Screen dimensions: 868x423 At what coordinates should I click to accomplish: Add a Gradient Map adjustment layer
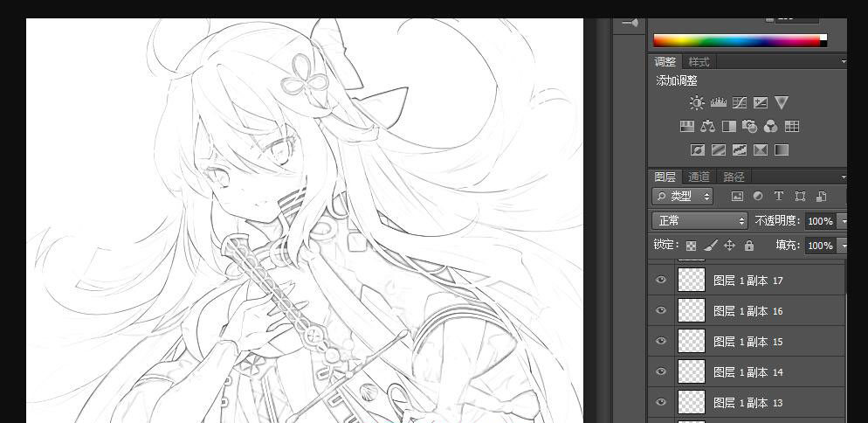781,149
